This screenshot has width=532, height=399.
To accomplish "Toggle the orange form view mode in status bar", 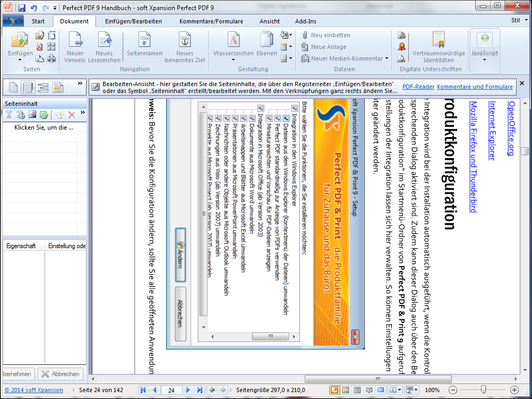I will [x=346, y=390].
